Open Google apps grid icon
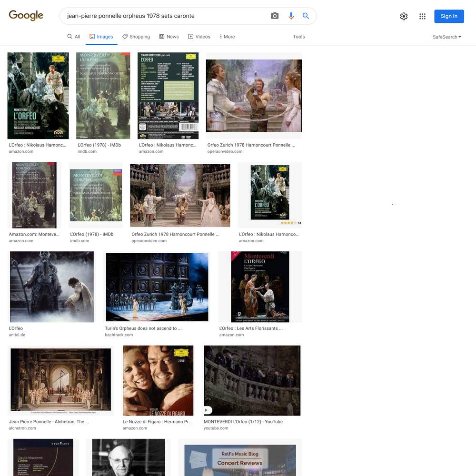The image size is (476, 476). (x=422, y=16)
